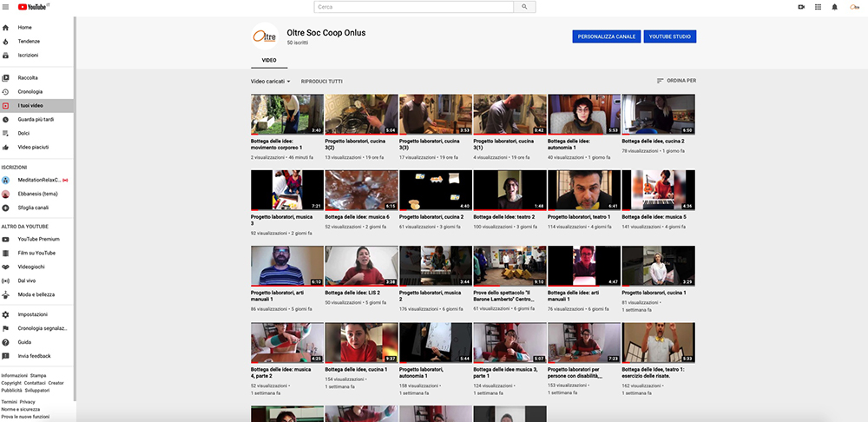Click title Bottega delle idee, cucina 1
The height and width of the screenshot is (422, 868).
(x=356, y=369)
